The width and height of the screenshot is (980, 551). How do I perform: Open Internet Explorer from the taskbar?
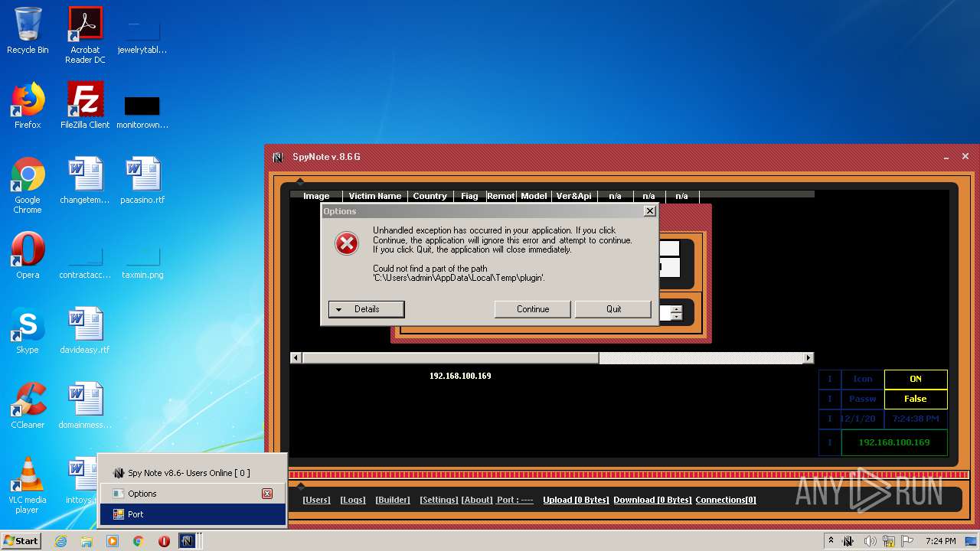[x=61, y=541]
